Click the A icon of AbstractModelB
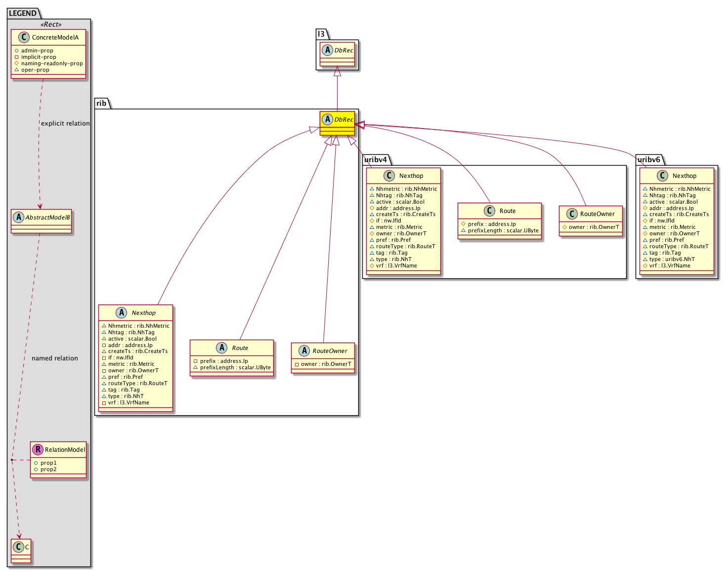This screenshot has height=572, width=728. click(19, 218)
